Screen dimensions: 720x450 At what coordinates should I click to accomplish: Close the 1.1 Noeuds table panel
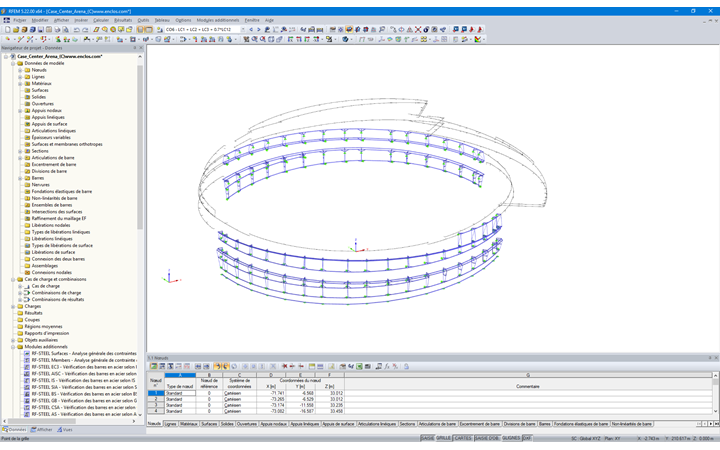[x=716, y=358]
